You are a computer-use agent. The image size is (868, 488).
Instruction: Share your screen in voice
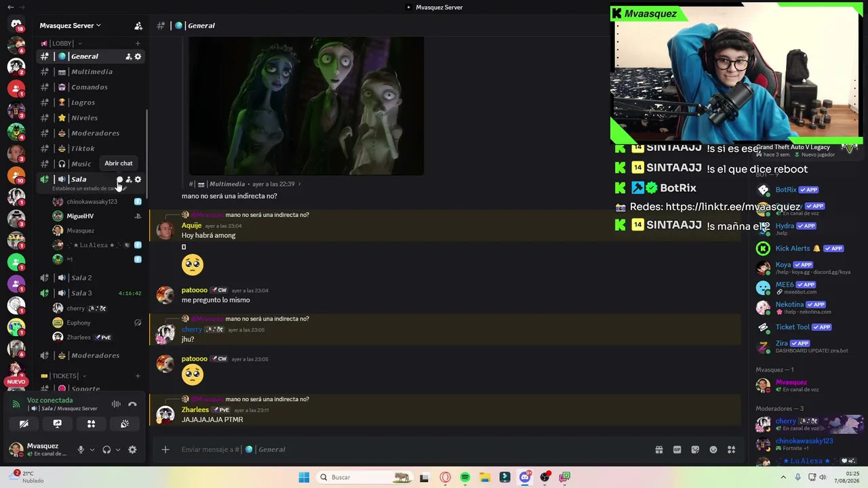point(58,424)
